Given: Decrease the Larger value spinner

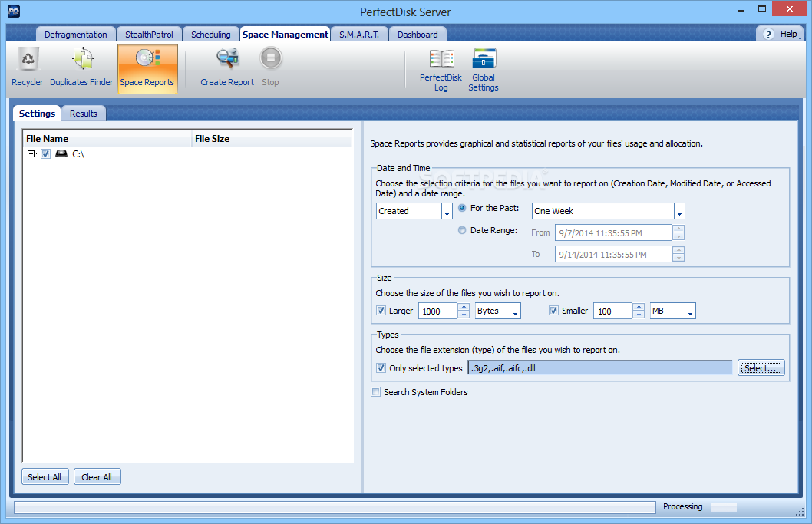Looking at the screenshot, I should point(464,315).
